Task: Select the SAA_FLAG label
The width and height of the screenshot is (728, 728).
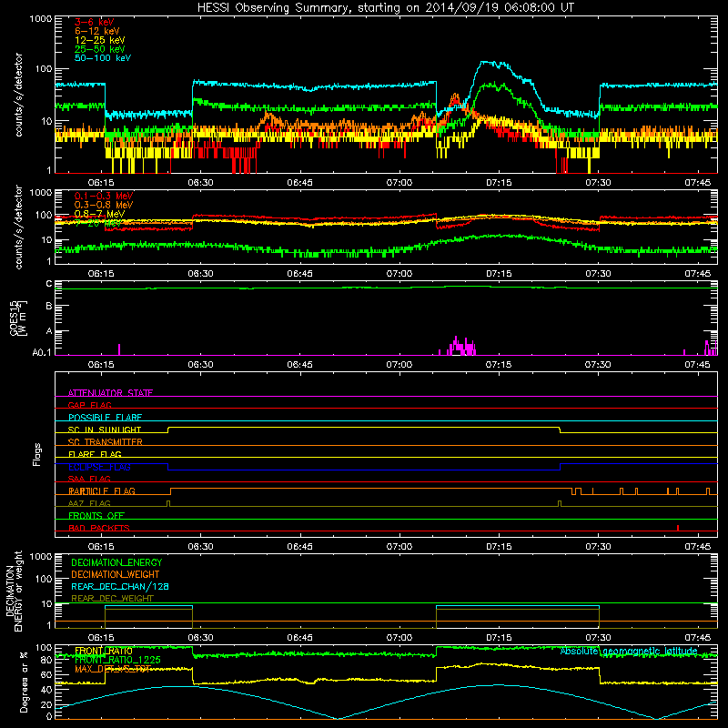Action: tap(89, 479)
